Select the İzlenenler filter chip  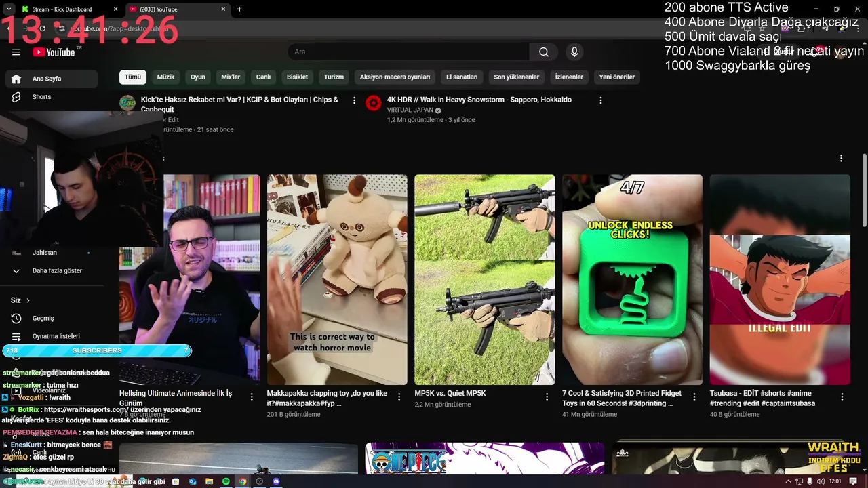[569, 77]
